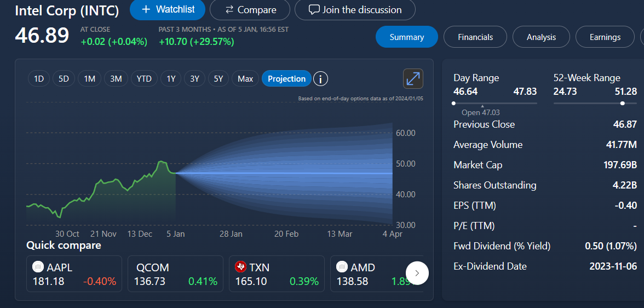Show projection info icon details
This screenshot has width=644, height=308.
click(320, 78)
